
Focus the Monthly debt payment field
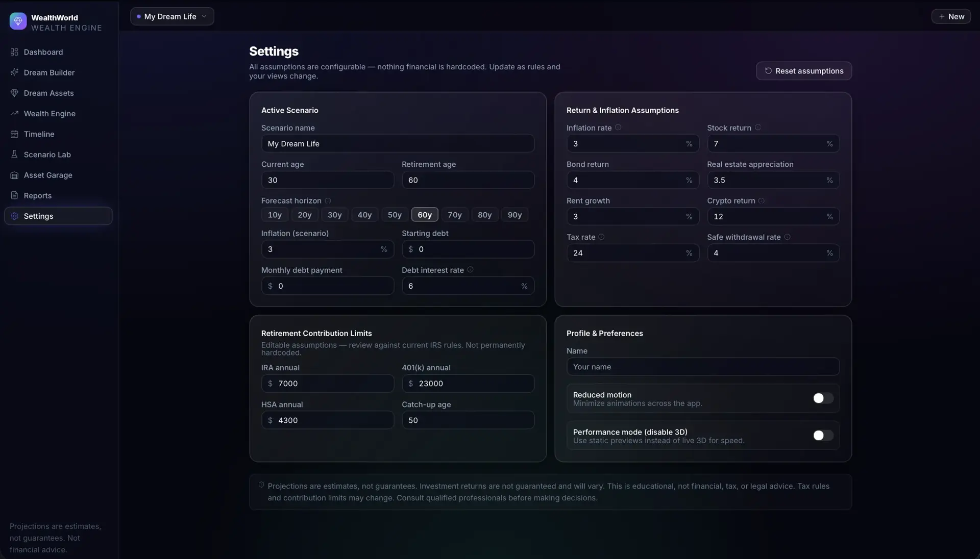pos(327,286)
